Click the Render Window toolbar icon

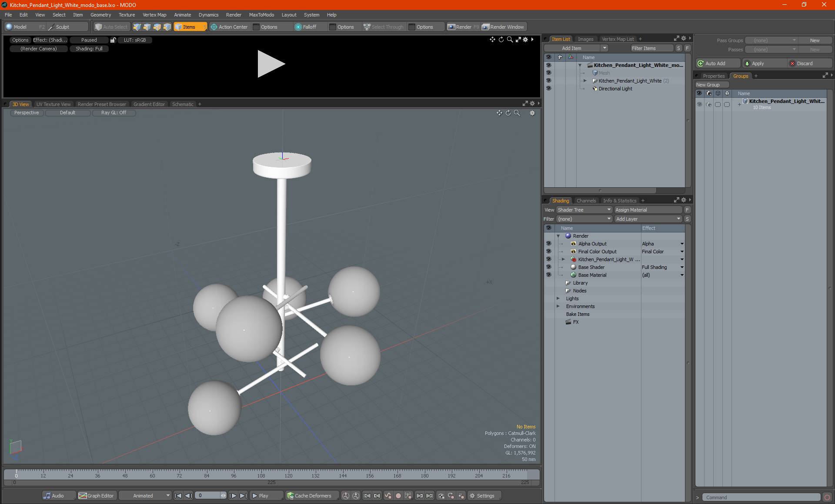(x=486, y=27)
